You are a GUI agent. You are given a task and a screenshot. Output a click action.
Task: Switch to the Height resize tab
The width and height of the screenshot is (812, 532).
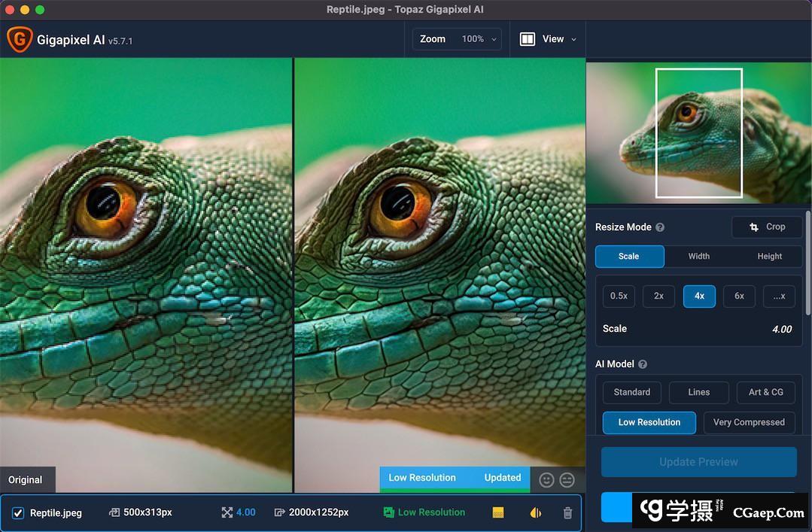(769, 256)
